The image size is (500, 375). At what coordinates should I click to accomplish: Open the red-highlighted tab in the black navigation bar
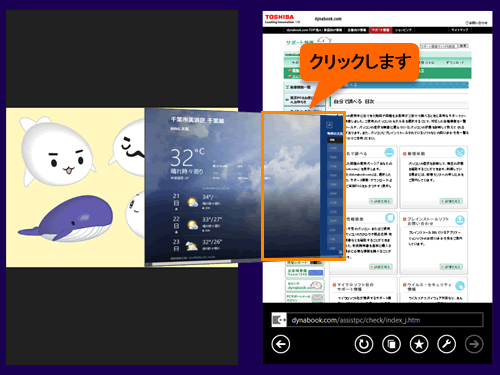coord(380,30)
